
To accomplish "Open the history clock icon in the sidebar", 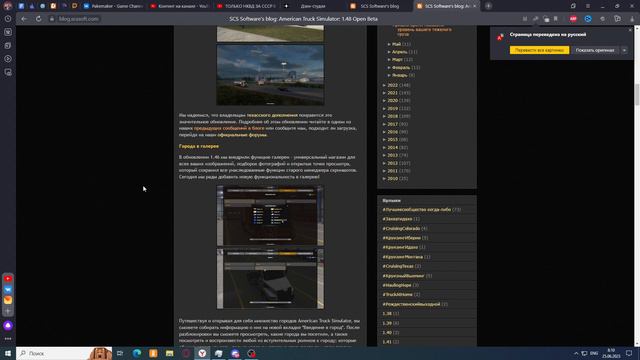I will [x=8, y=19].
